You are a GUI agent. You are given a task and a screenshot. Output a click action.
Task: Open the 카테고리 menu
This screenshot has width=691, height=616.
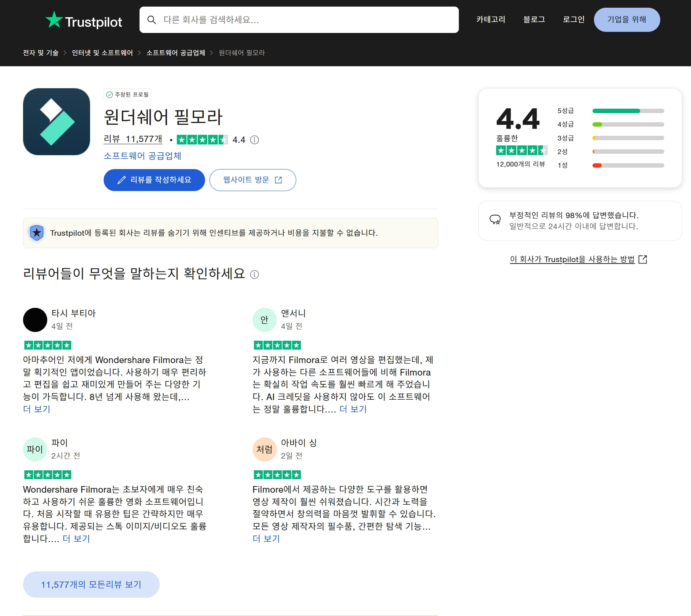[490, 19]
